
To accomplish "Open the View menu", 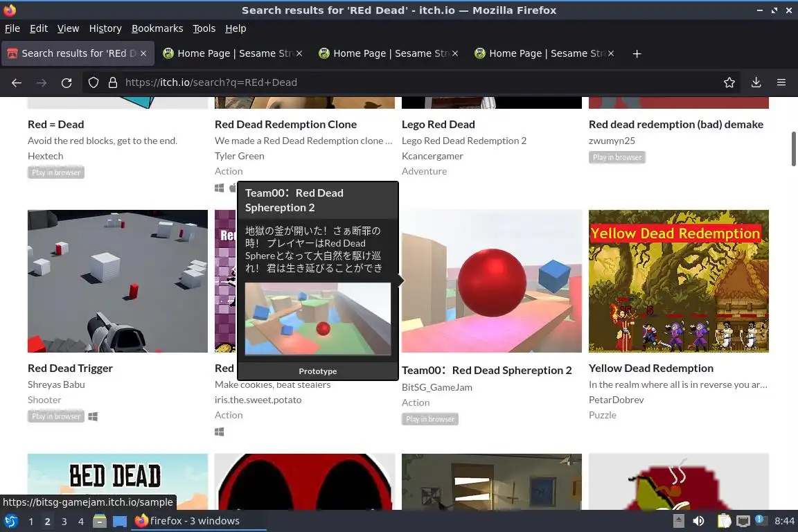I will point(68,28).
